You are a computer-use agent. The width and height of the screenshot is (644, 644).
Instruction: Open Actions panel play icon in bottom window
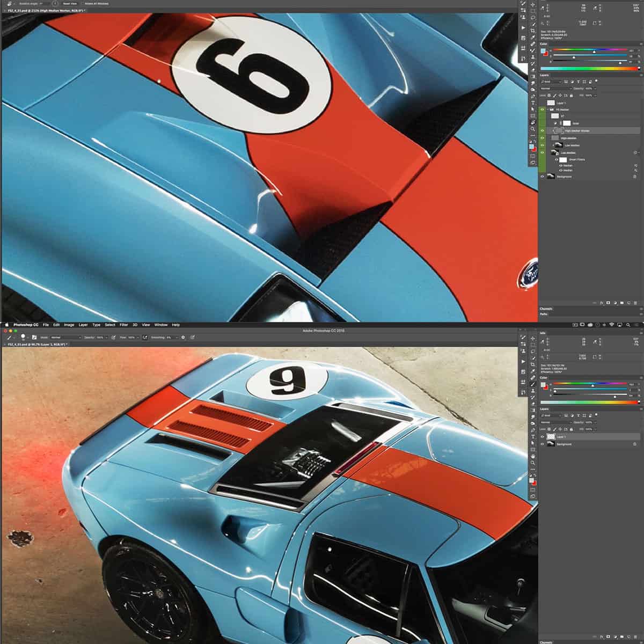[523, 362]
